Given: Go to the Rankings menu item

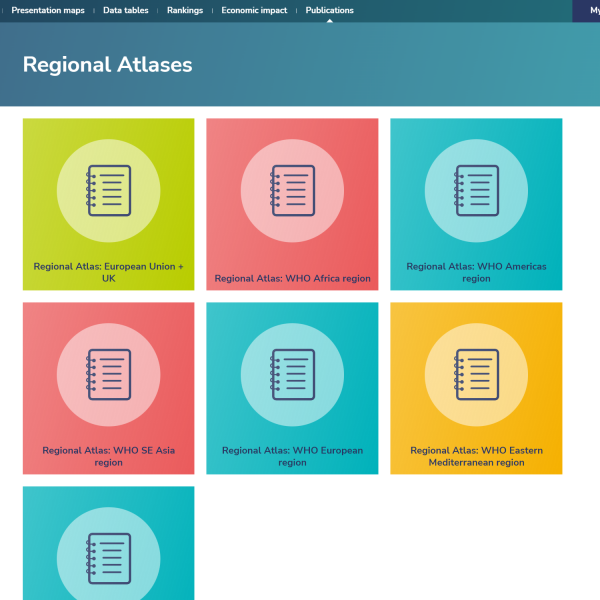Looking at the screenshot, I should coord(185,10).
